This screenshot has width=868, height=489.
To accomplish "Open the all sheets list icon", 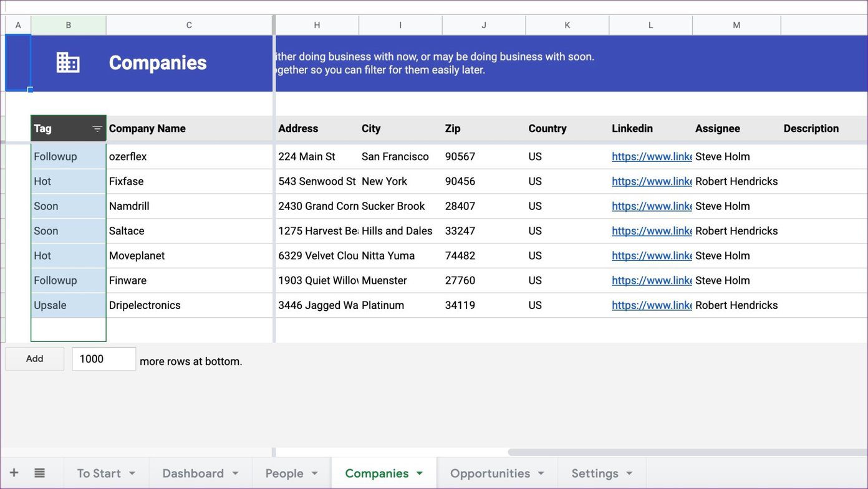I will [x=39, y=473].
